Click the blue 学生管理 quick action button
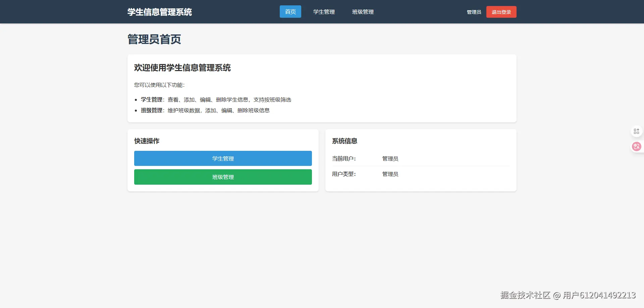Viewport: 644px width, 308px height. click(223, 159)
